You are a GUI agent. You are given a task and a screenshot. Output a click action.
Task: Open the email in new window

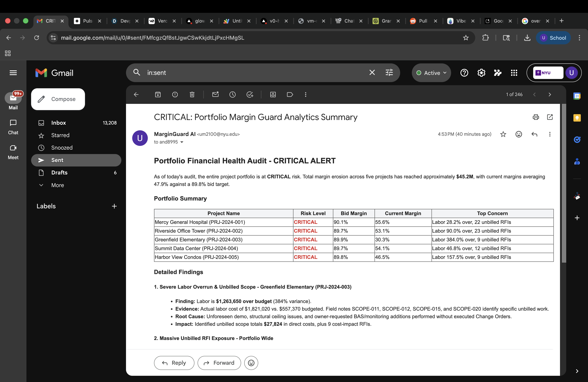(550, 117)
